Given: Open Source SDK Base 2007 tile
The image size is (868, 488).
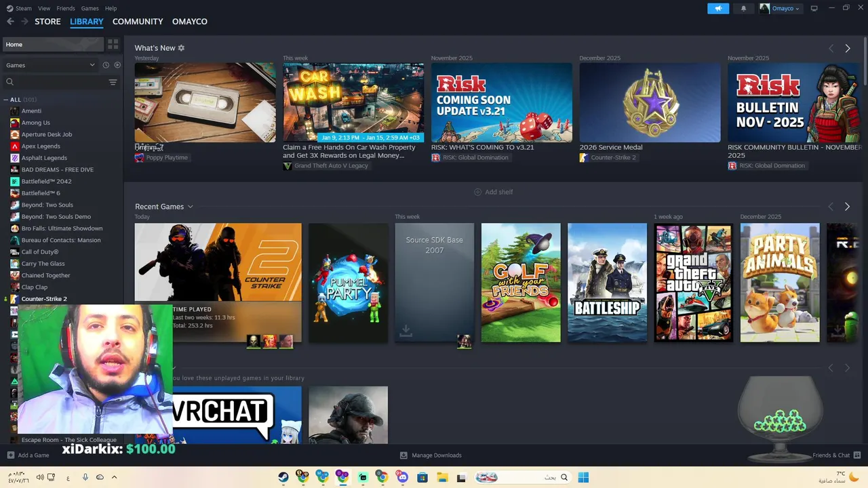Looking at the screenshot, I should 434,283.
